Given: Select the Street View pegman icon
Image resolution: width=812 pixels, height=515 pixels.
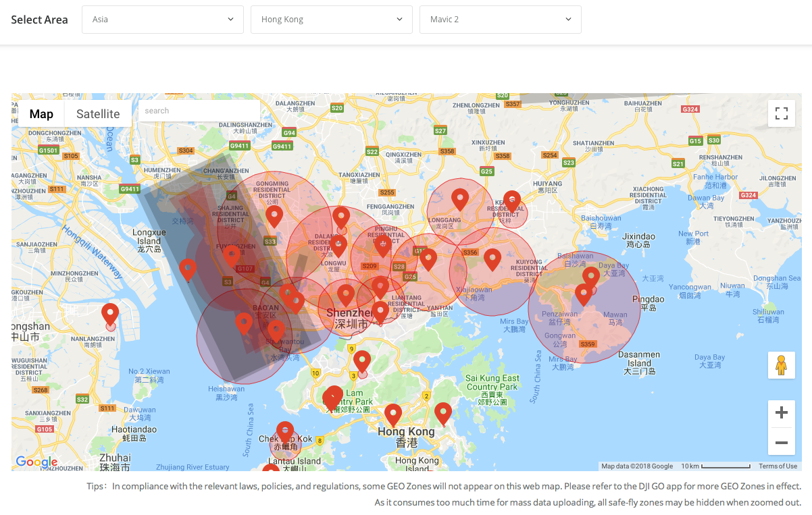Looking at the screenshot, I should [782, 365].
